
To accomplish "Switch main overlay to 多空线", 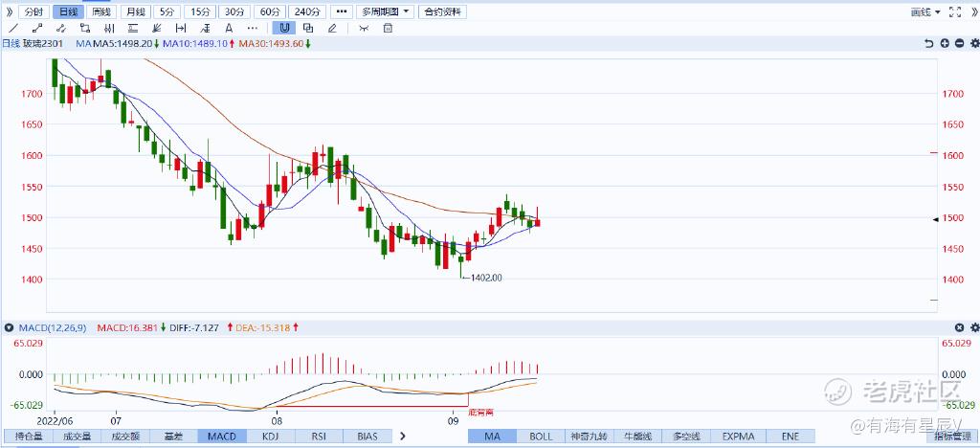I will 687,437.
